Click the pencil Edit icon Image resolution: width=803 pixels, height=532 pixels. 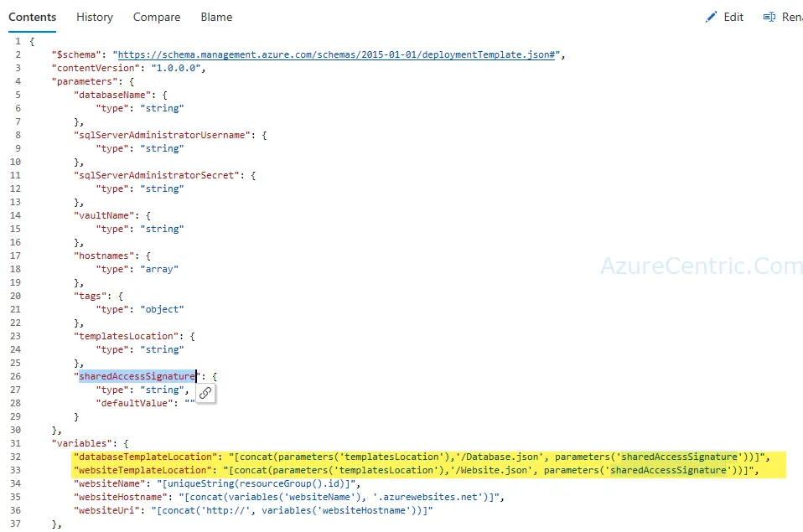click(x=711, y=18)
